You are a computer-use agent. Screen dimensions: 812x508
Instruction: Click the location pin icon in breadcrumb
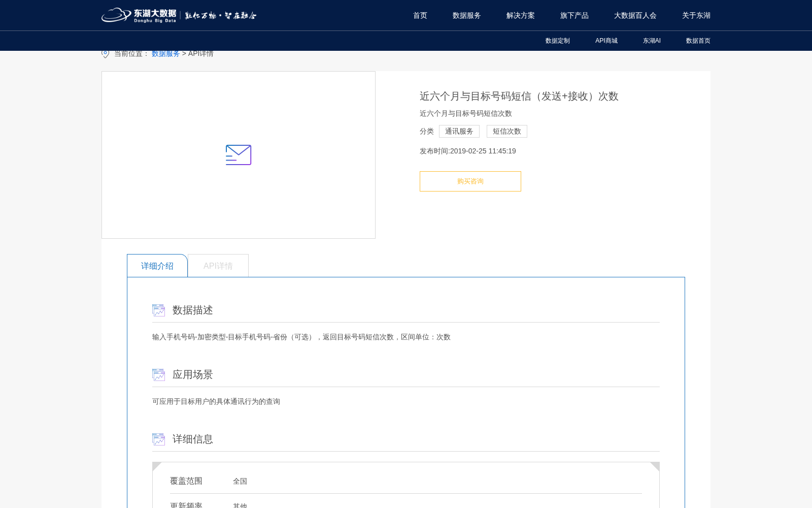105,53
